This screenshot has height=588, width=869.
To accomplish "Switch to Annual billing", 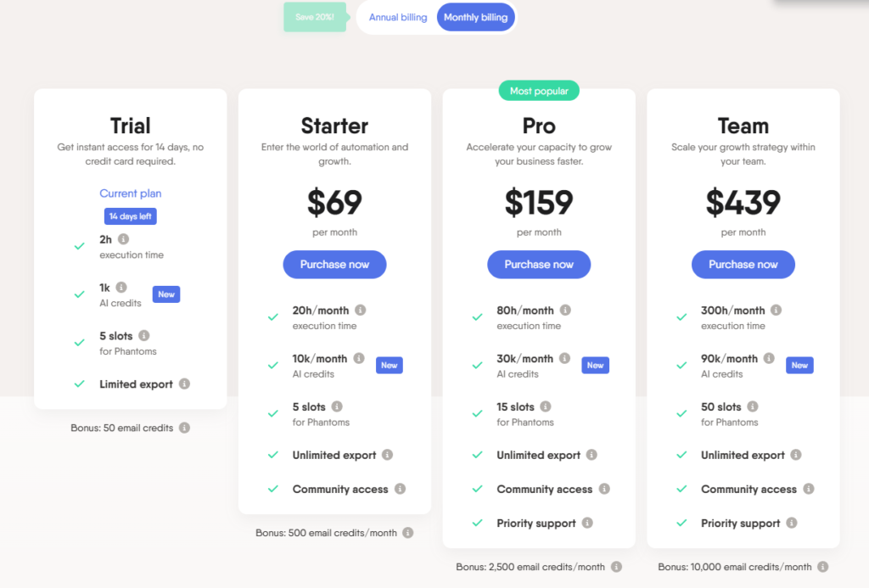I will (x=397, y=16).
